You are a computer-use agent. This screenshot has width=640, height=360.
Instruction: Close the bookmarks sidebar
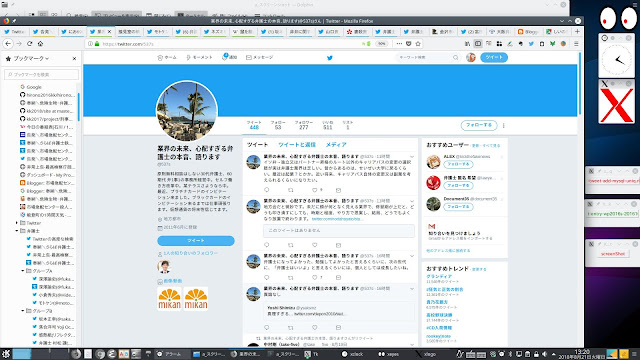[74, 59]
